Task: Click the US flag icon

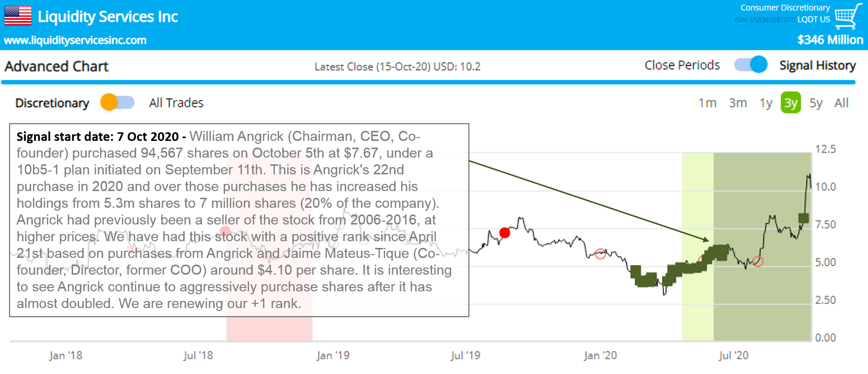Action: 18,16
